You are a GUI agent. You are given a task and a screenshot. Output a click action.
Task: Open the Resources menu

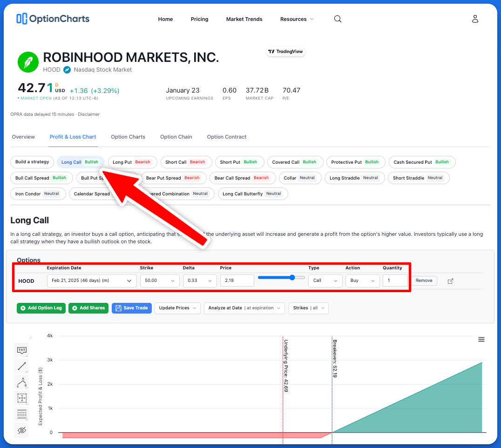297,19
